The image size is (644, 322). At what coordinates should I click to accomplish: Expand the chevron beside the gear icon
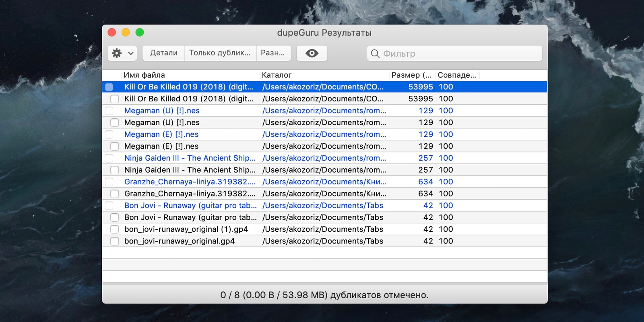pos(131,53)
